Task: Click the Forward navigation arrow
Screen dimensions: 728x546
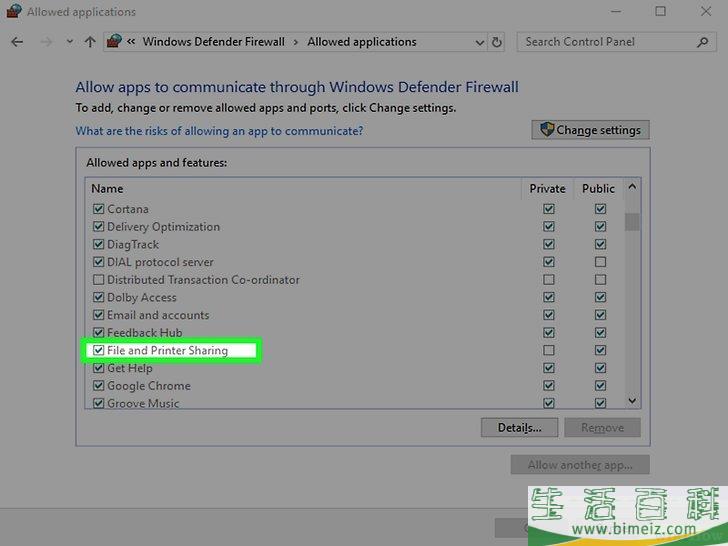Action: [x=45, y=42]
